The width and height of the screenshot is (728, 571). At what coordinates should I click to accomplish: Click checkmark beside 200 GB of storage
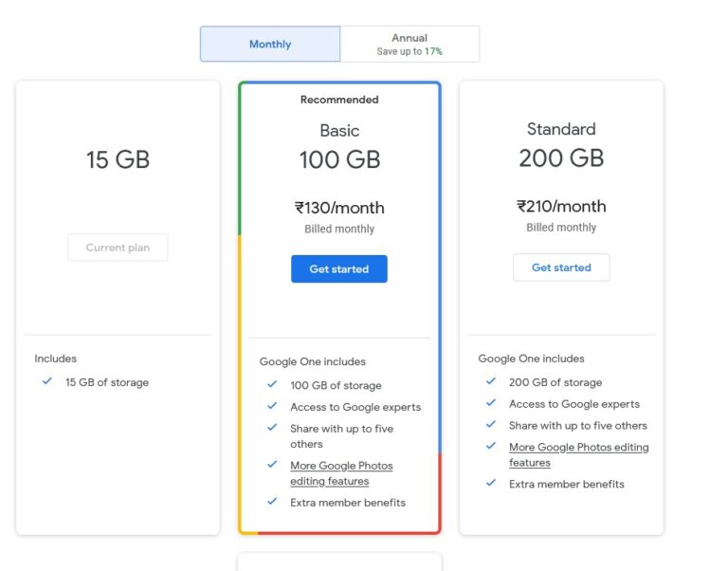click(491, 381)
